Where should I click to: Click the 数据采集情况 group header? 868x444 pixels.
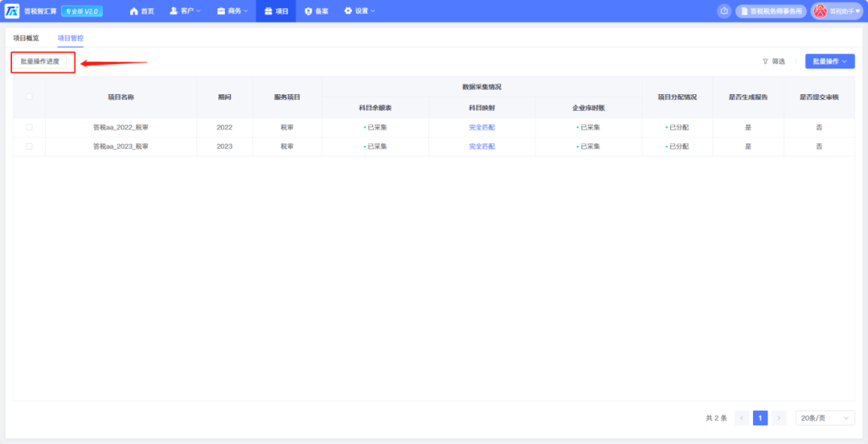[x=481, y=87]
